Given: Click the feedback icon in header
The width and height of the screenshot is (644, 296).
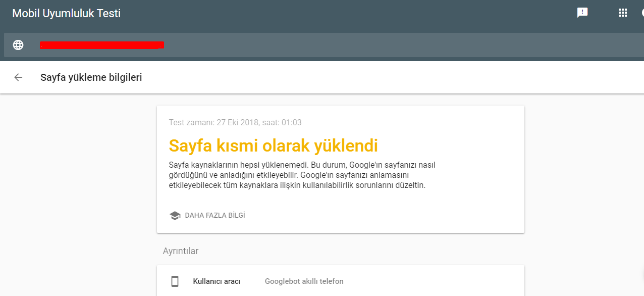Looking at the screenshot, I should 582,13.
